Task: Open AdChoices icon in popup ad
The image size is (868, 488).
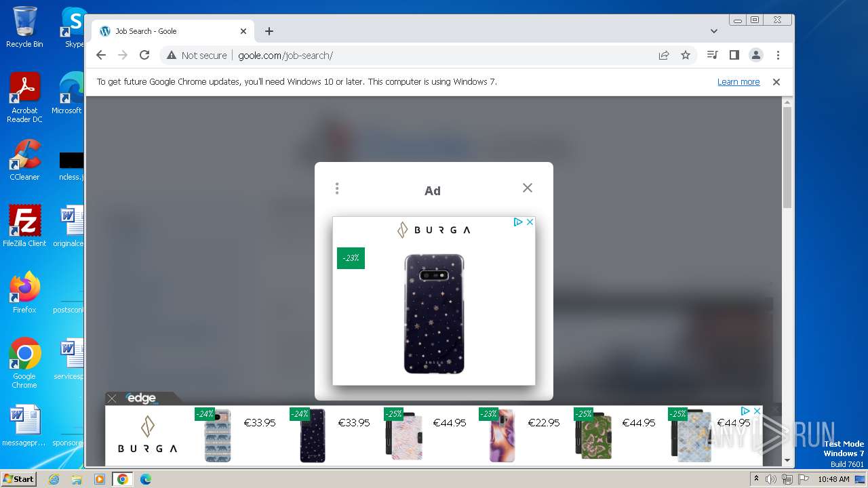Action: click(x=517, y=222)
